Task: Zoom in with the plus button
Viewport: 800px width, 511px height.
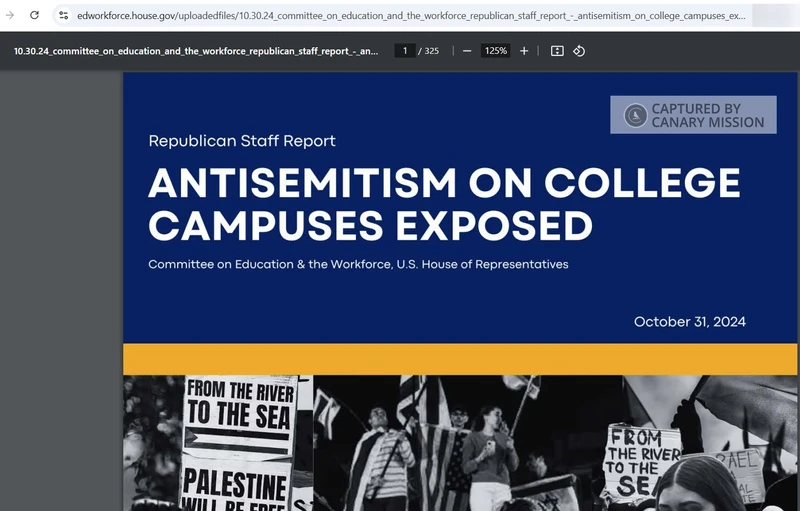Action: click(524, 51)
